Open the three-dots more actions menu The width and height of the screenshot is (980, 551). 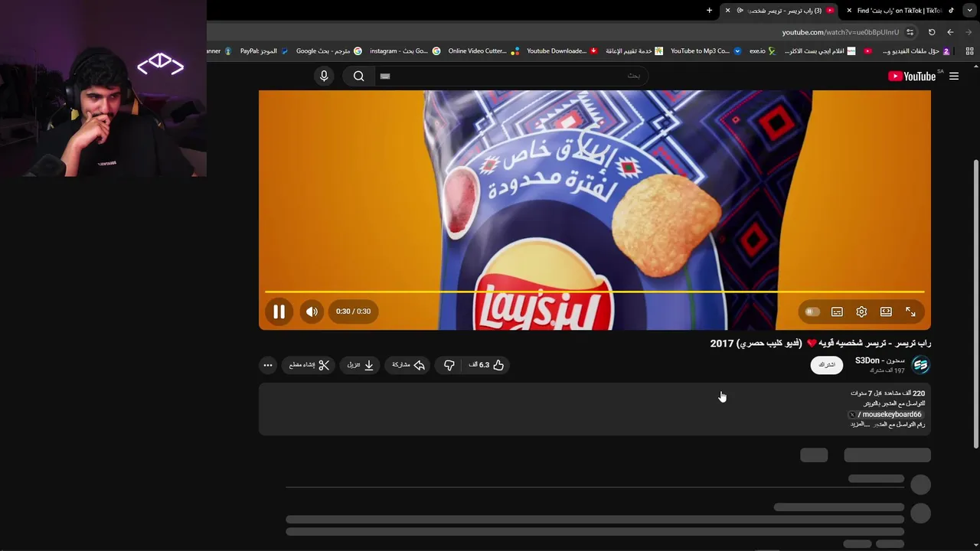coord(268,365)
